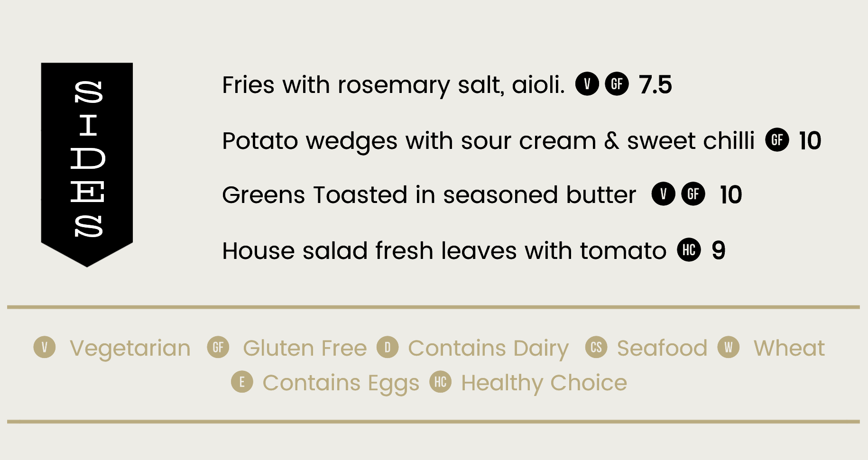
Task: Click the GF icon beside Greens Toasted
Action: (693, 194)
